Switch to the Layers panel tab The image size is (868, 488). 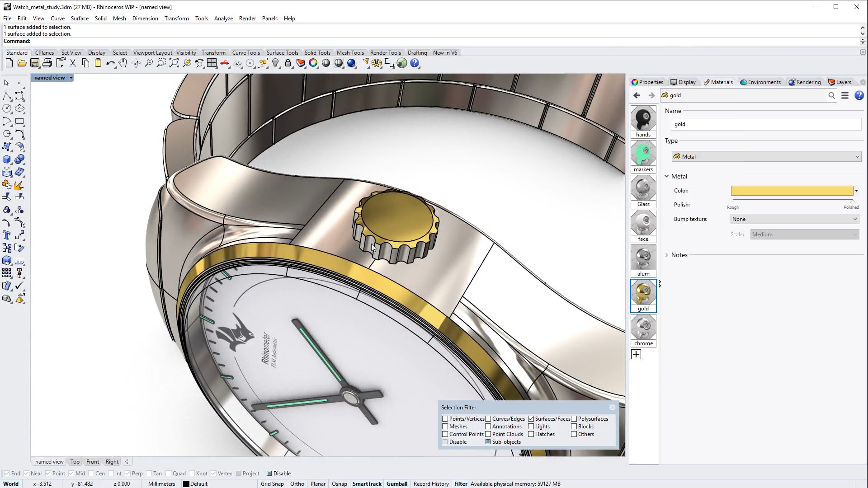[840, 82]
